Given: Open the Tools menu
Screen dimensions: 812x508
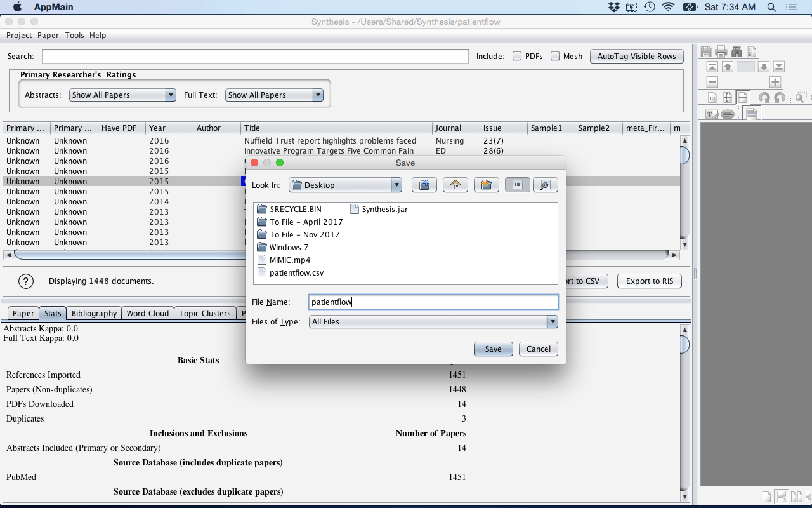Looking at the screenshot, I should coord(74,36).
